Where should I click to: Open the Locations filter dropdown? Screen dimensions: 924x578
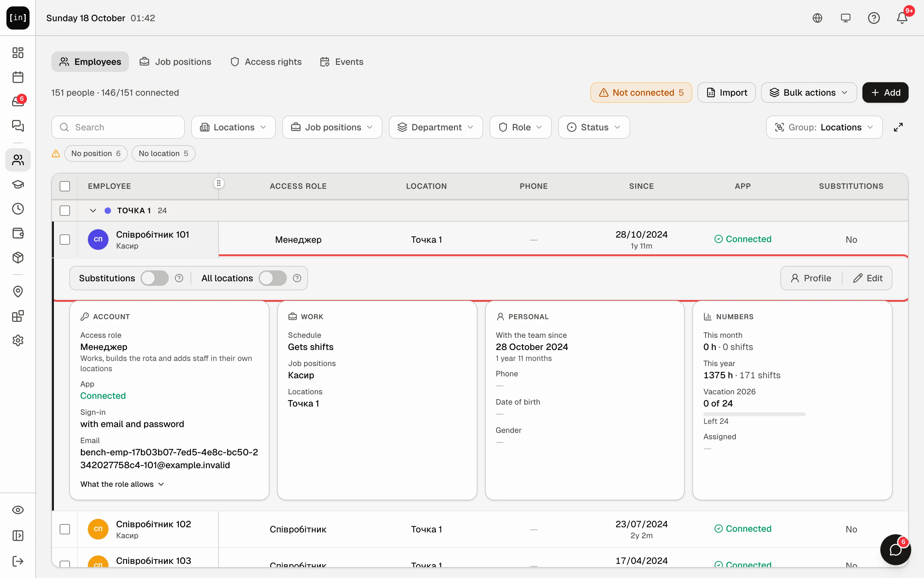pyautogui.click(x=233, y=127)
